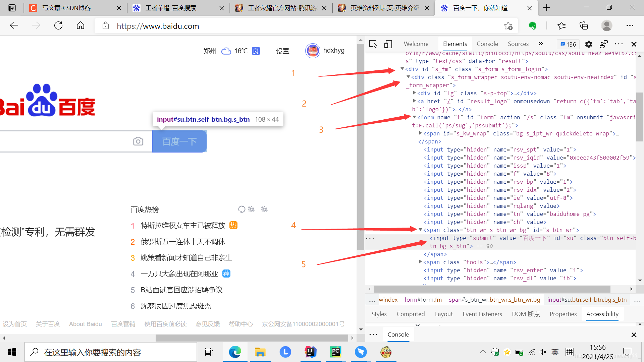644x362 pixels.
Task: Open the Accessibility pane tab
Action: tap(602, 314)
